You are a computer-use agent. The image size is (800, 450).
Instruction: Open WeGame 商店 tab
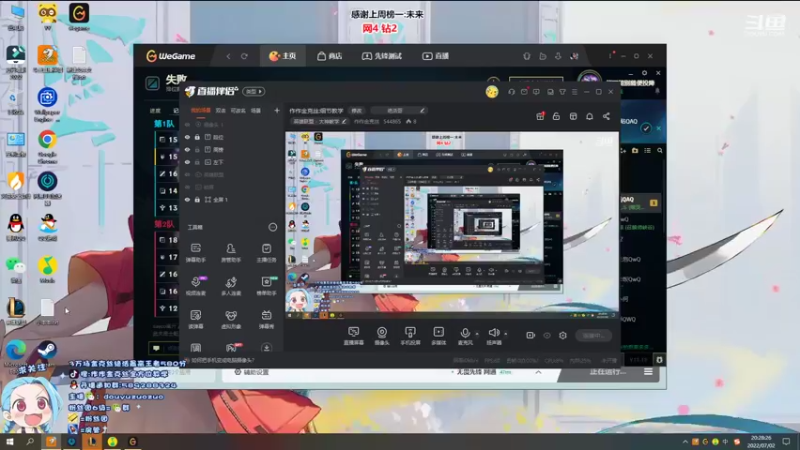(330, 56)
